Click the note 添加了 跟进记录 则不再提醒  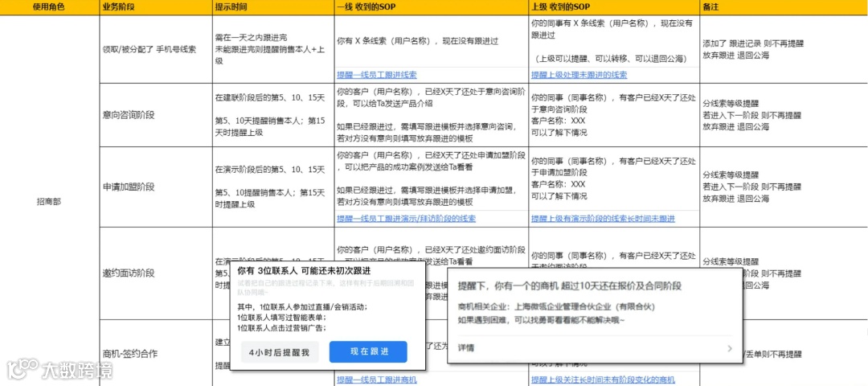(x=753, y=43)
